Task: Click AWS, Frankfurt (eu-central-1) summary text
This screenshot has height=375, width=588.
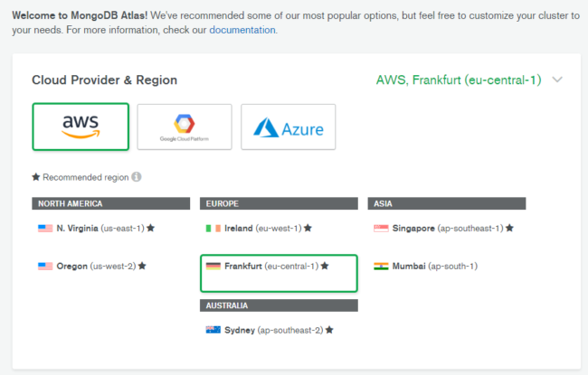Action: coord(459,80)
